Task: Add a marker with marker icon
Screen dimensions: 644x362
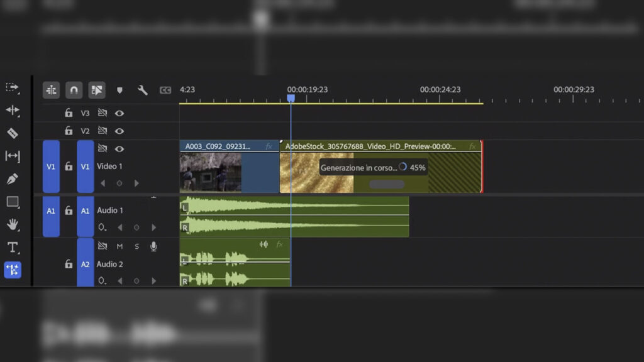Action: coord(119,90)
